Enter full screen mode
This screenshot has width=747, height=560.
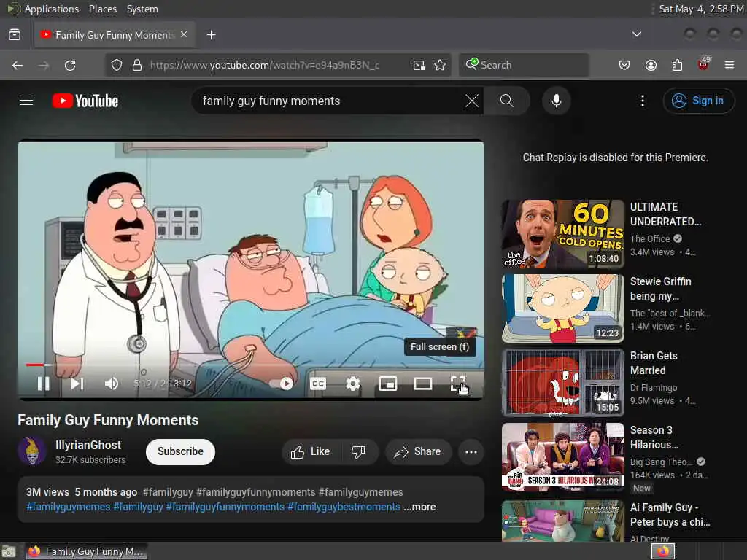coord(458,384)
